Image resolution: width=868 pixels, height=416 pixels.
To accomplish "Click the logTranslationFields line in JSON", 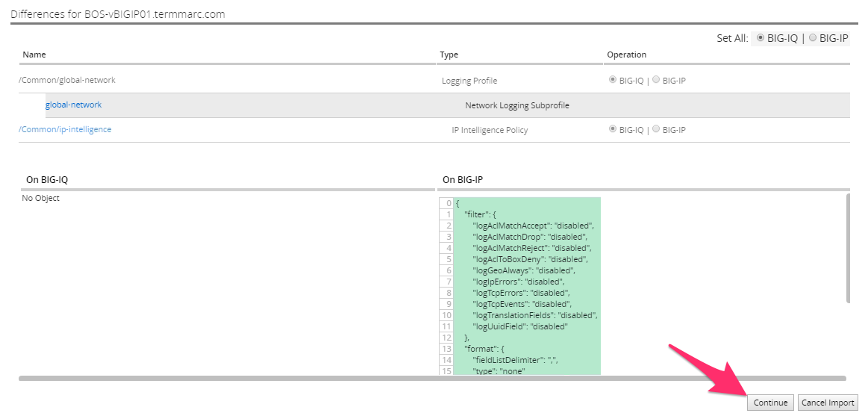I will pos(535,315).
